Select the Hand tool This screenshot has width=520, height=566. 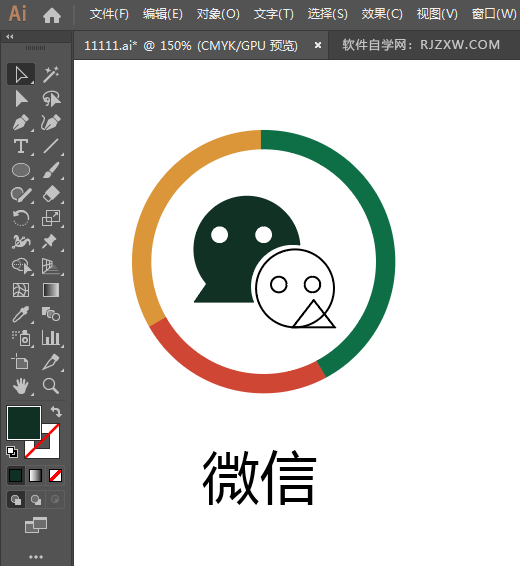click(21, 386)
